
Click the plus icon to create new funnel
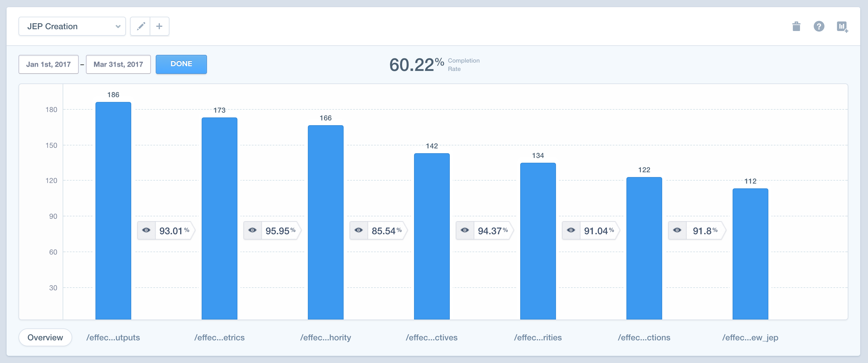(x=159, y=26)
